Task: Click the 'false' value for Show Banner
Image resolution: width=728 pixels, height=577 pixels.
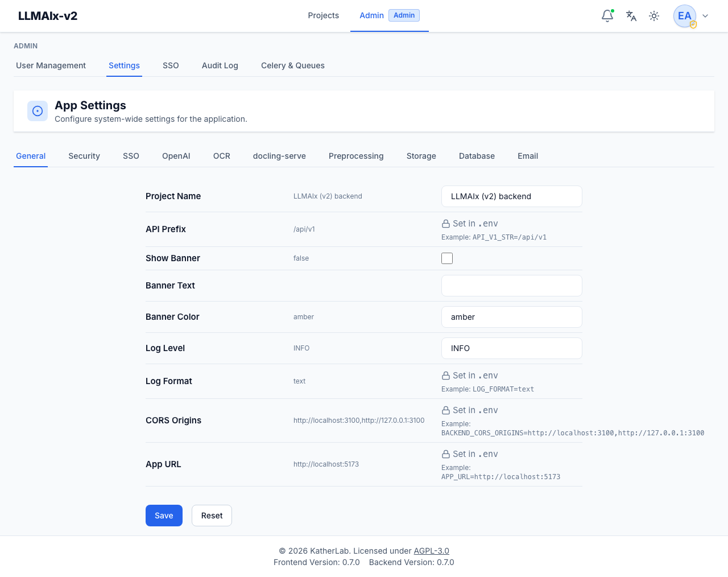Action: point(301,258)
